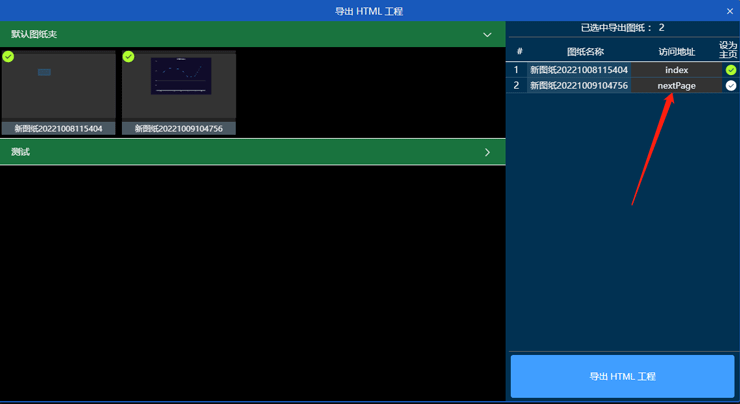Click row number 1 in table
Screen dimensions: 740x404
click(x=516, y=70)
